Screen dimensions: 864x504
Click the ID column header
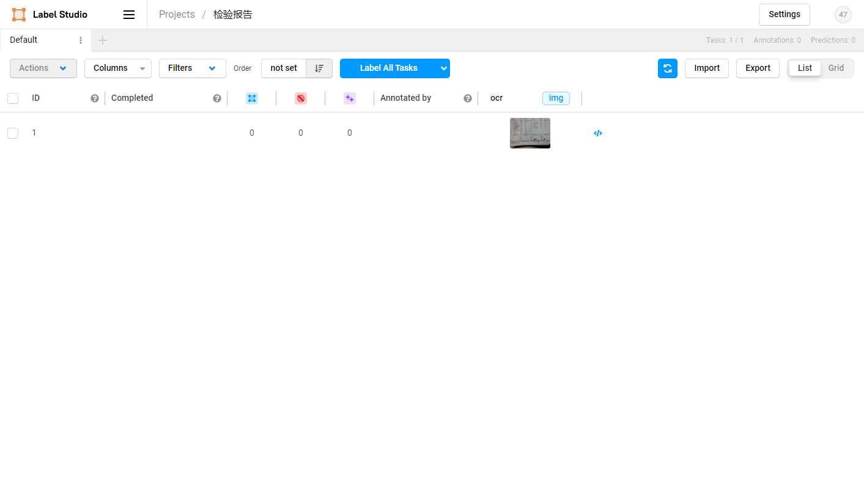36,98
